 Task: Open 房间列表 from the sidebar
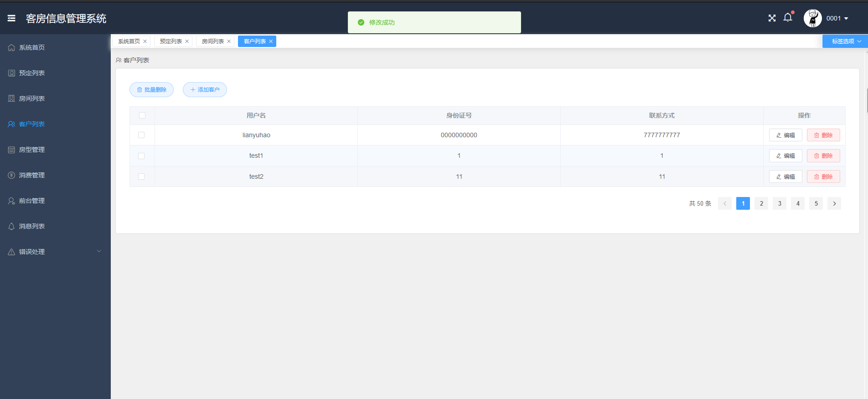click(55, 98)
